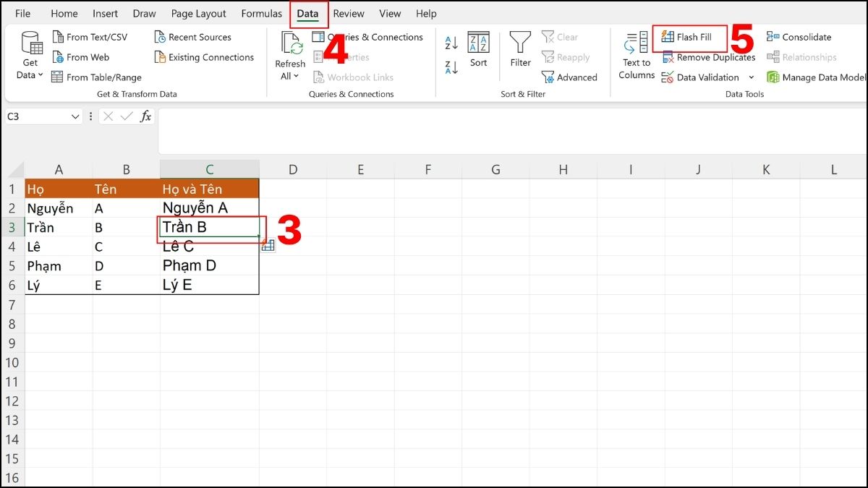Open Recent Sources
868x488 pixels.
[x=192, y=37]
